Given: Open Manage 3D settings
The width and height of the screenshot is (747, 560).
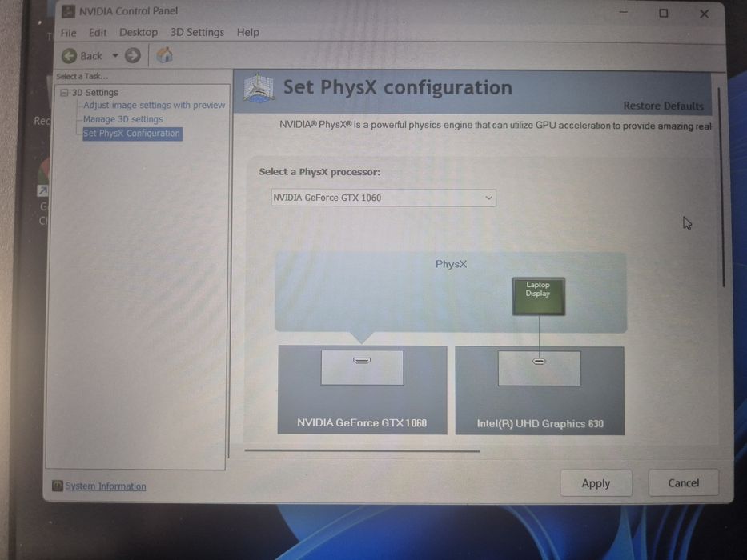Looking at the screenshot, I should click(x=123, y=119).
